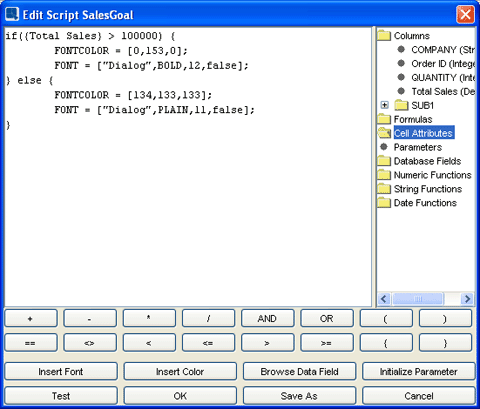Open the String Functions folder icon
The width and height of the screenshot is (480, 409).
click(x=384, y=189)
